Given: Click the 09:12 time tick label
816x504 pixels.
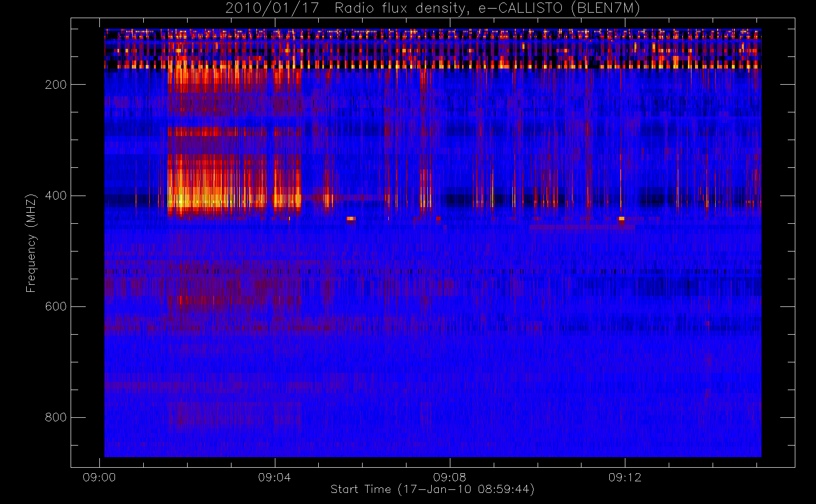Looking at the screenshot, I should point(625,477).
